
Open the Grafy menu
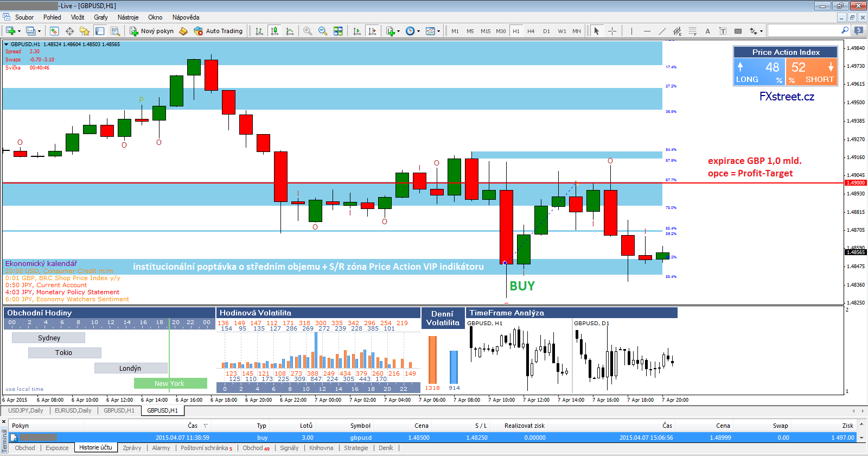coord(101,17)
